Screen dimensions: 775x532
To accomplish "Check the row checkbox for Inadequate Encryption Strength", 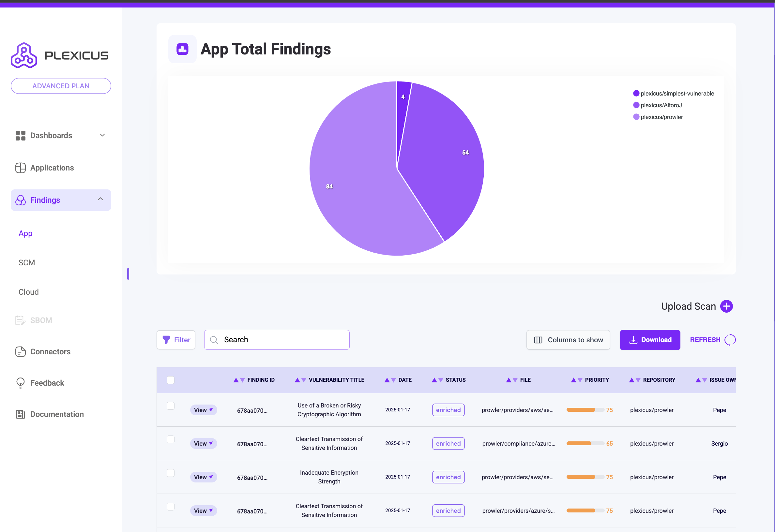I will [170, 473].
